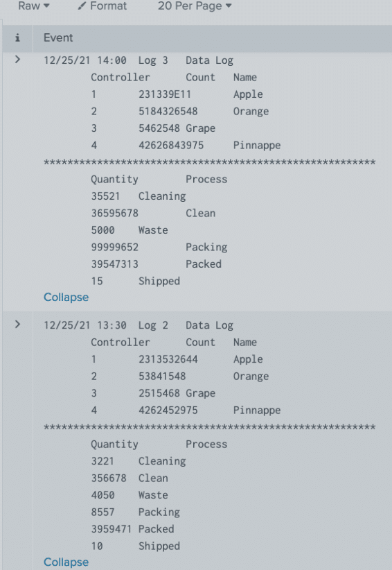Image resolution: width=392 pixels, height=570 pixels.
Task: Expand event details for 14:00 Log 3 event
Action: point(17,59)
